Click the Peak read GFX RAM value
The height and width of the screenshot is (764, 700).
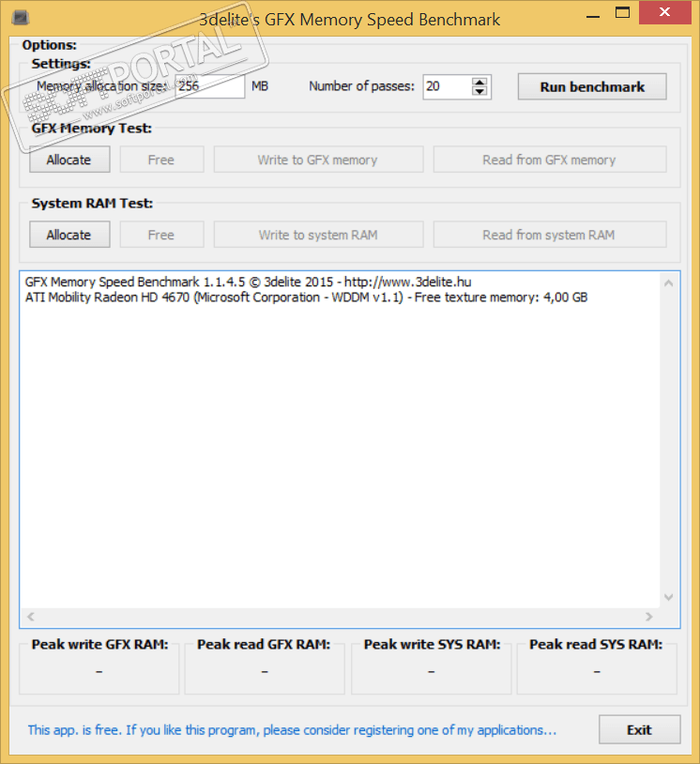[265, 672]
